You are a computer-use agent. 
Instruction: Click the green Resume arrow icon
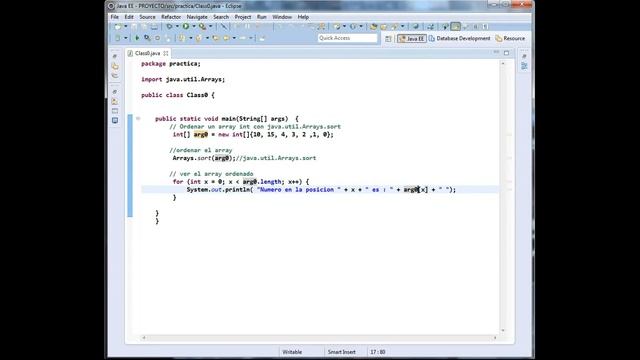coord(138,38)
